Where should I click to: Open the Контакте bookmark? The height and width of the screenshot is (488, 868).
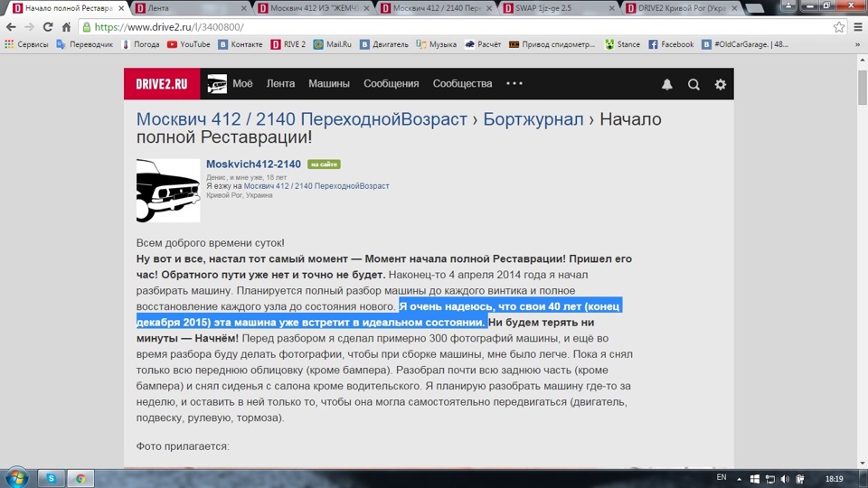click(x=241, y=44)
